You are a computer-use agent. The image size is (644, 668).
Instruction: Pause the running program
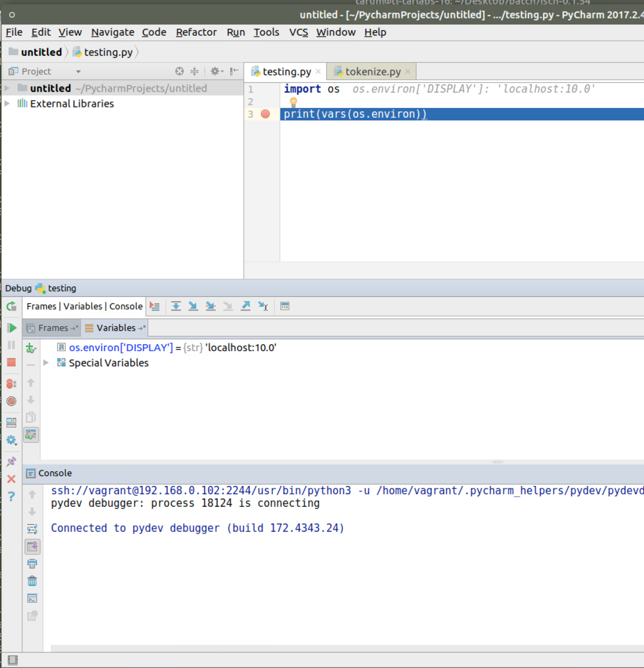[x=12, y=345]
